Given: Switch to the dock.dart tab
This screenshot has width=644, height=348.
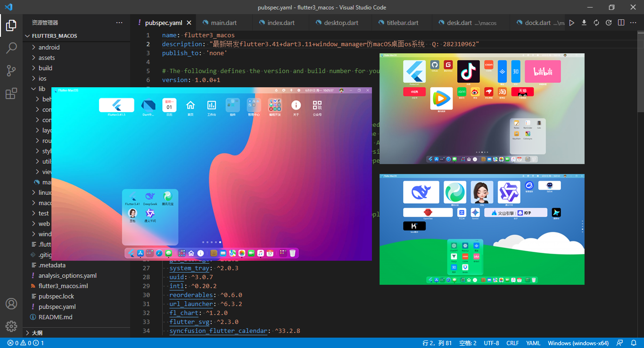Looking at the screenshot, I should coord(538,23).
